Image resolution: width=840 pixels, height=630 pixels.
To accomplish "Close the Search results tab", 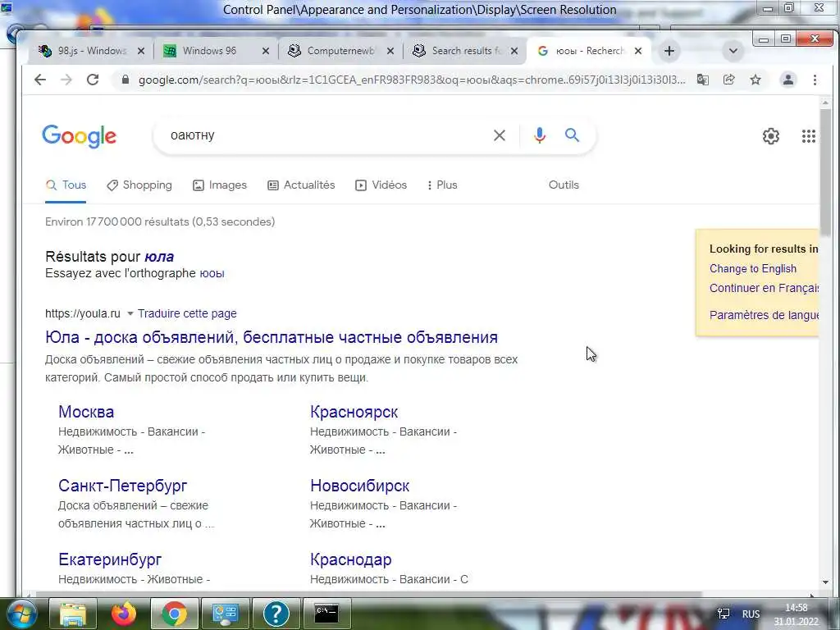I will click(514, 51).
